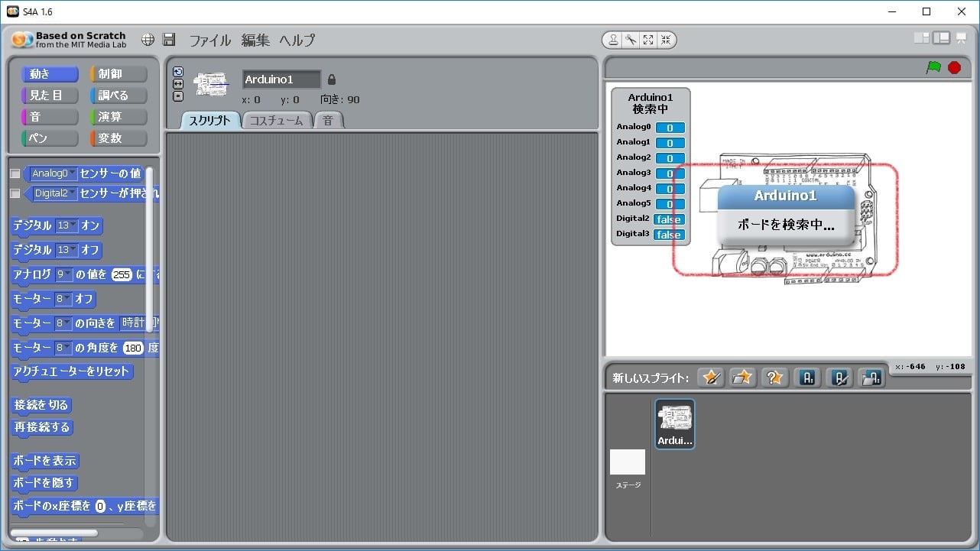Choose new sprite from file

pos(743,377)
